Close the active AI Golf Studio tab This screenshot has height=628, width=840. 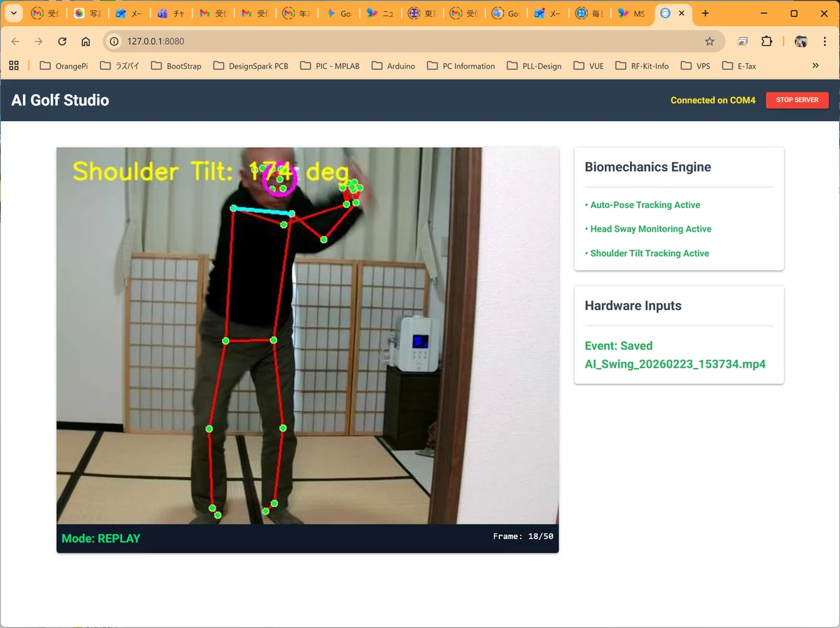[682, 13]
